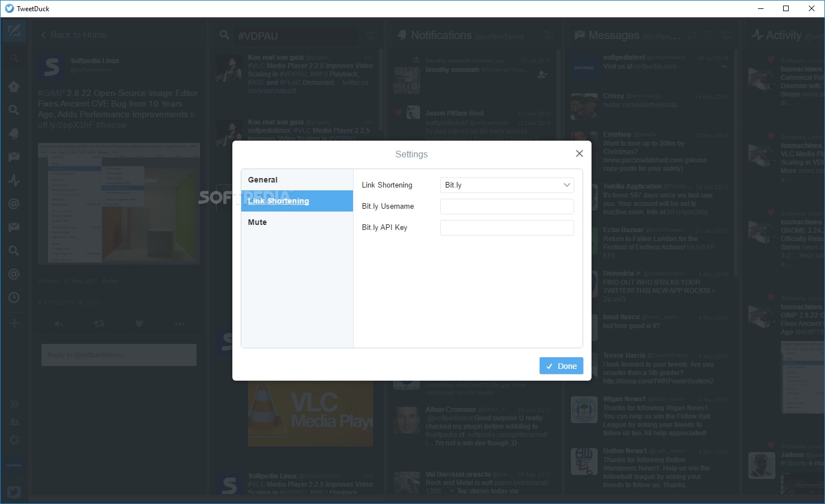Open the Link Shortening Bit.ly dropdown
825x504 pixels.
[x=507, y=185]
